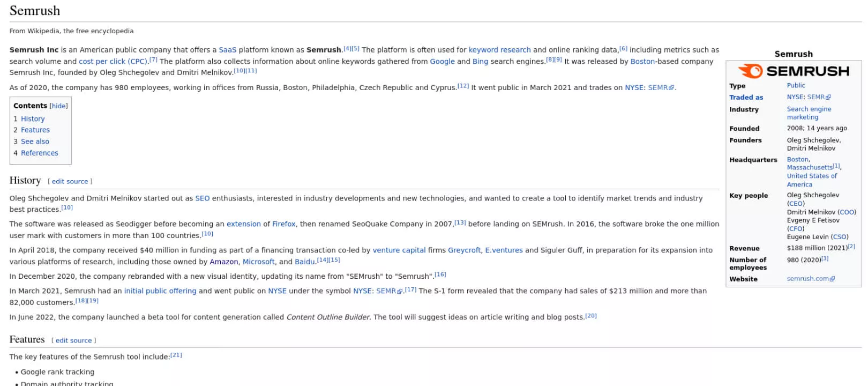868x386 pixels.
Task: Open the venture capital link
Action: 399,250
